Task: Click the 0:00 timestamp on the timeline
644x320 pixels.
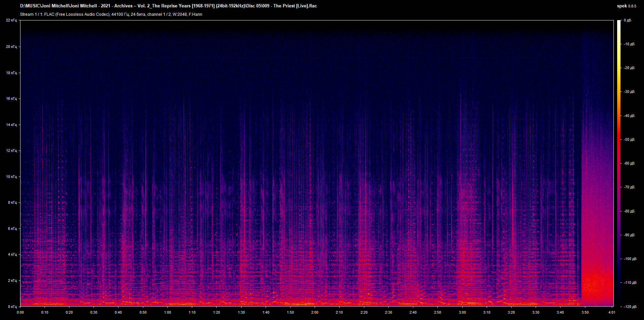Action: 20,312
